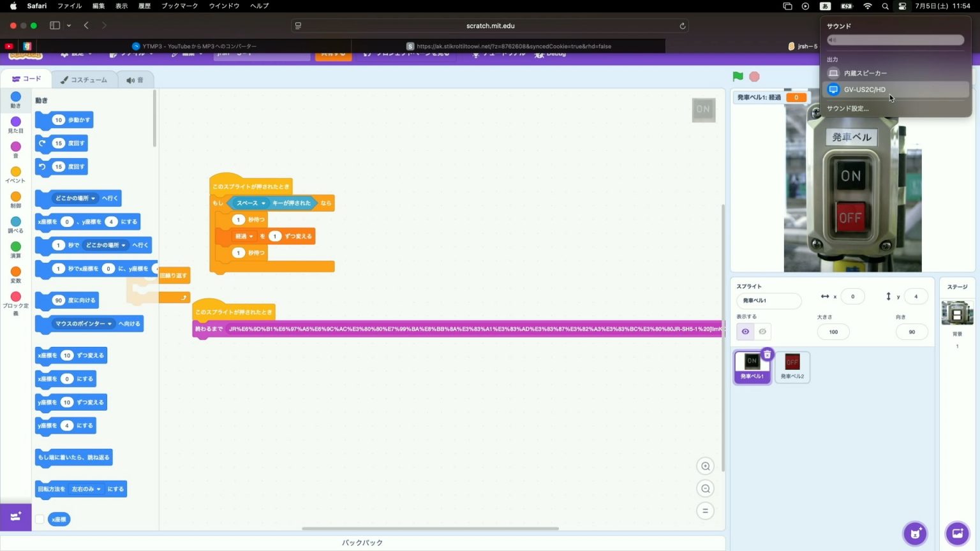Select the 変数 block category icon
980x551 pixels.
(x=16, y=272)
